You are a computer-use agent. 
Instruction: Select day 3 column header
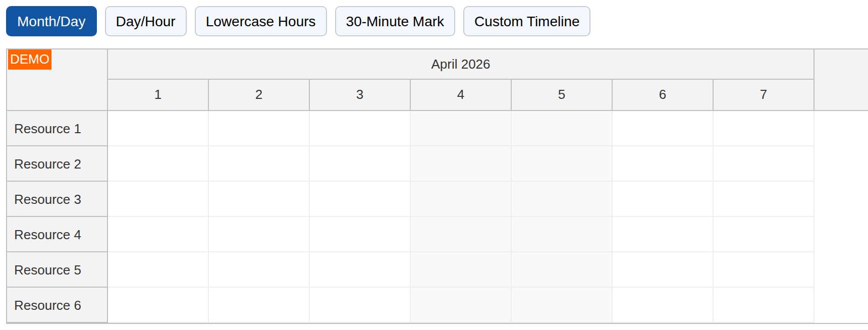[x=360, y=95]
